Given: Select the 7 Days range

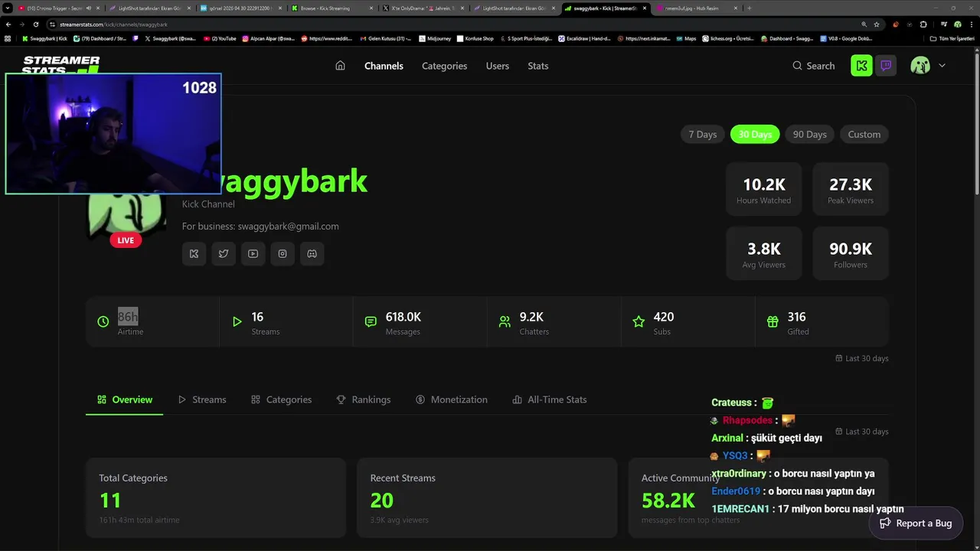Looking at the screenshot, I should click(702, 135).
